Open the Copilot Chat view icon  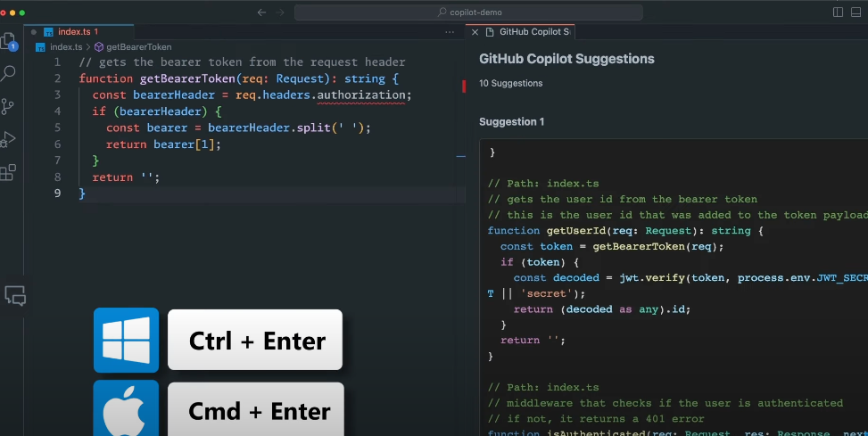15,295
